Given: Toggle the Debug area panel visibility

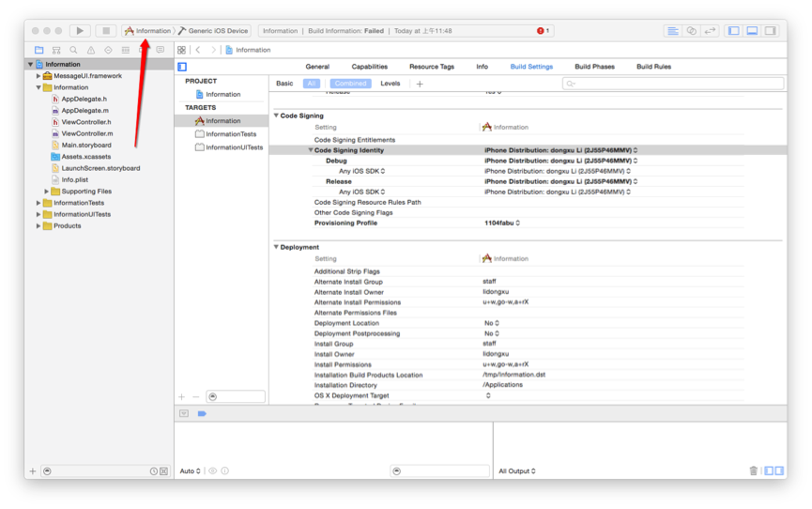Looking at the screenshot, I should [x=753, y=31].
